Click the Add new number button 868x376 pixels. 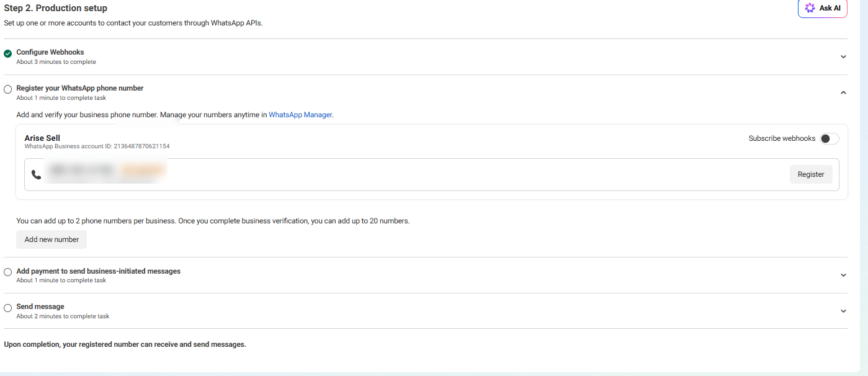[51, 239]
